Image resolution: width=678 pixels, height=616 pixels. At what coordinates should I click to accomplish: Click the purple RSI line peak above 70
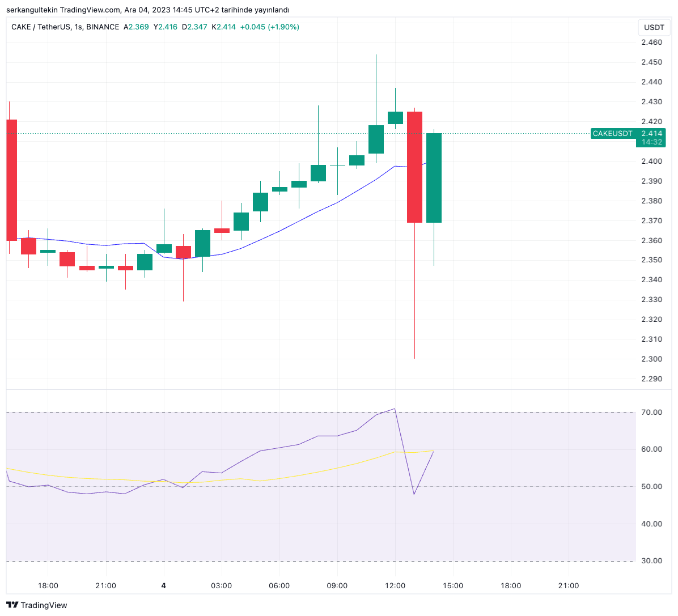tap(394, 409)
